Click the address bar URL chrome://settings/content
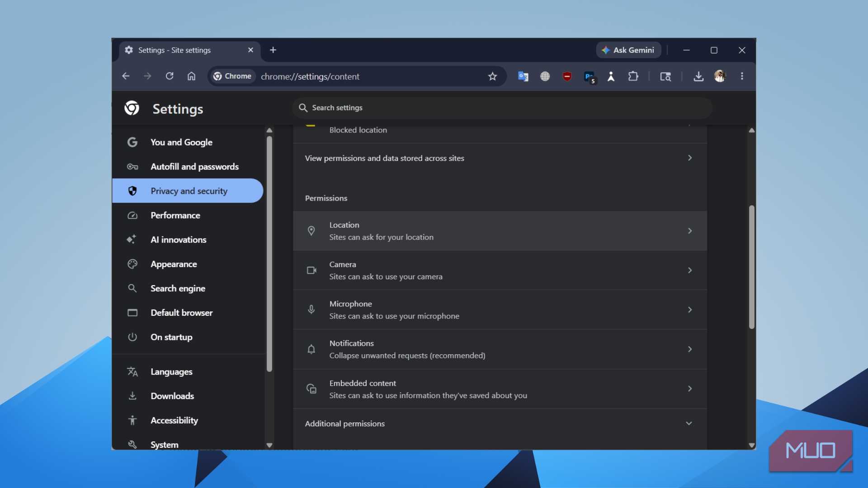 point(310,76)
